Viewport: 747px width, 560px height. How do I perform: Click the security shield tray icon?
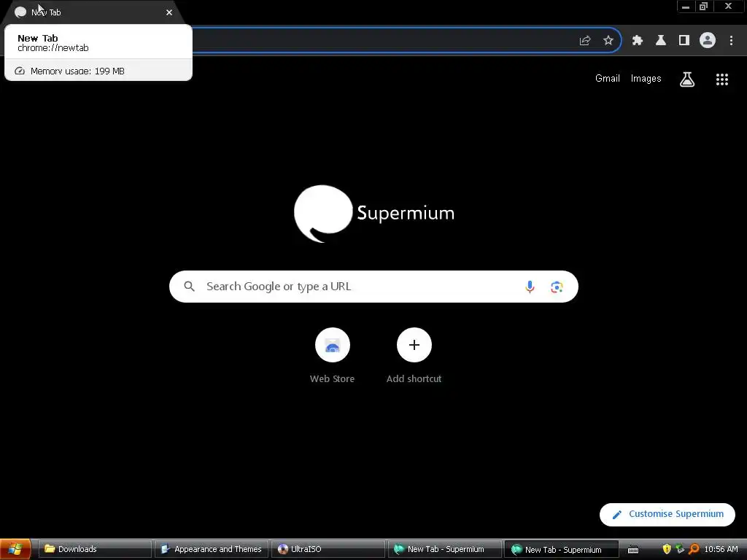(667, 549)
